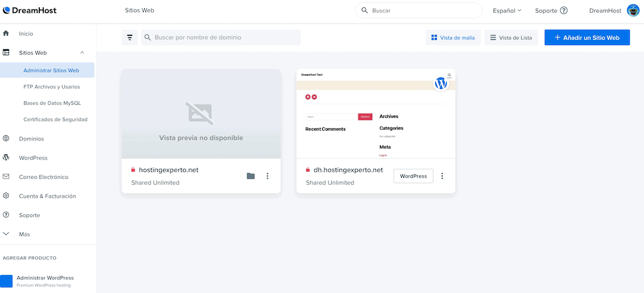This screenshot has height=293, width=644.
Task: Open three-dot menu for hostingexperto.net
Action: coord(267,176)
